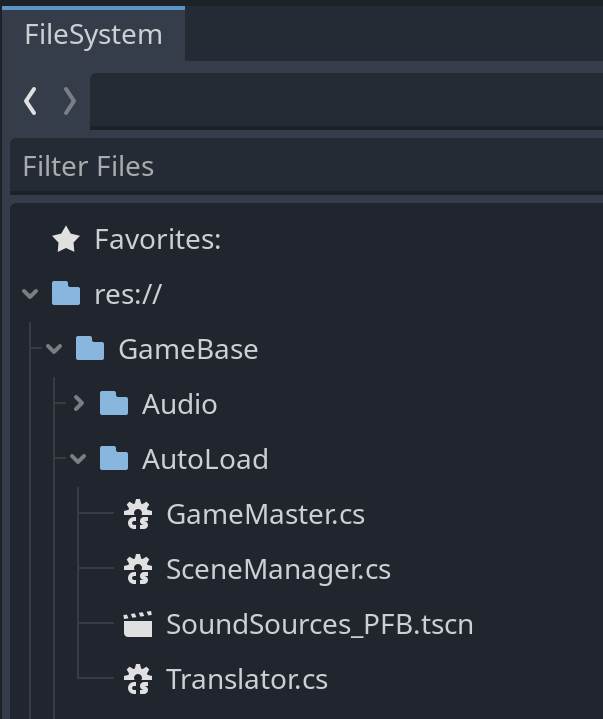The width and height of the screenshot is (603, 719).
Task: Switch to the FileSystem tab
Action: pyautogui.click(x=93, y=34)
